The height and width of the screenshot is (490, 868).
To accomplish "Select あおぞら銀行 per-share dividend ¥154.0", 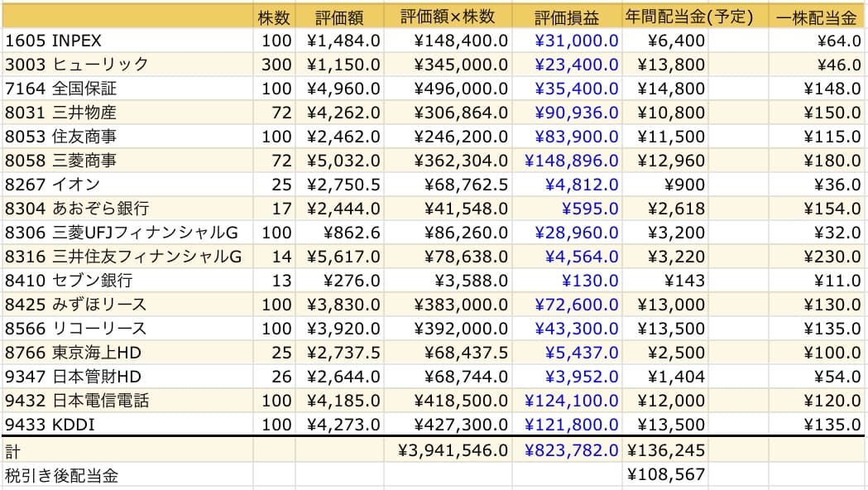I will pyautogui.click(x=817, y=209).
